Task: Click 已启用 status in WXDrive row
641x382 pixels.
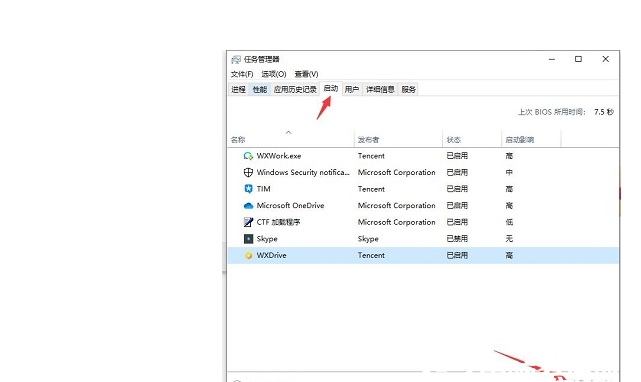Action: 457,255
